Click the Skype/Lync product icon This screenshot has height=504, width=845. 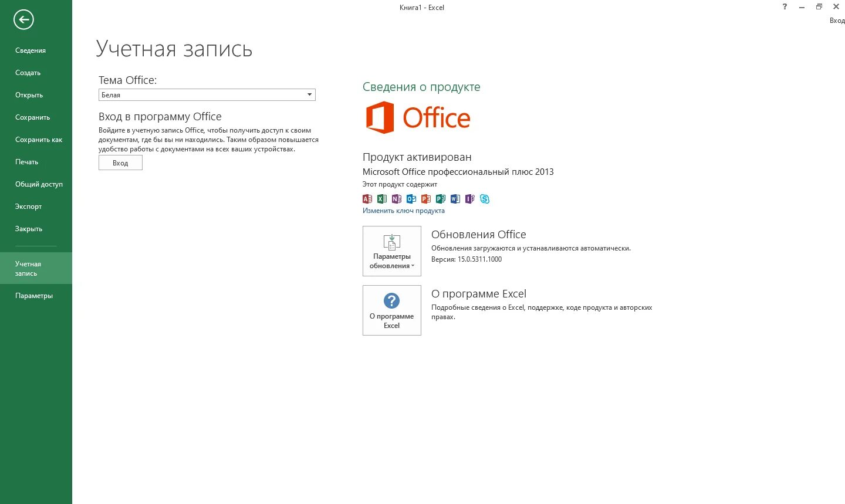[485, 199]
